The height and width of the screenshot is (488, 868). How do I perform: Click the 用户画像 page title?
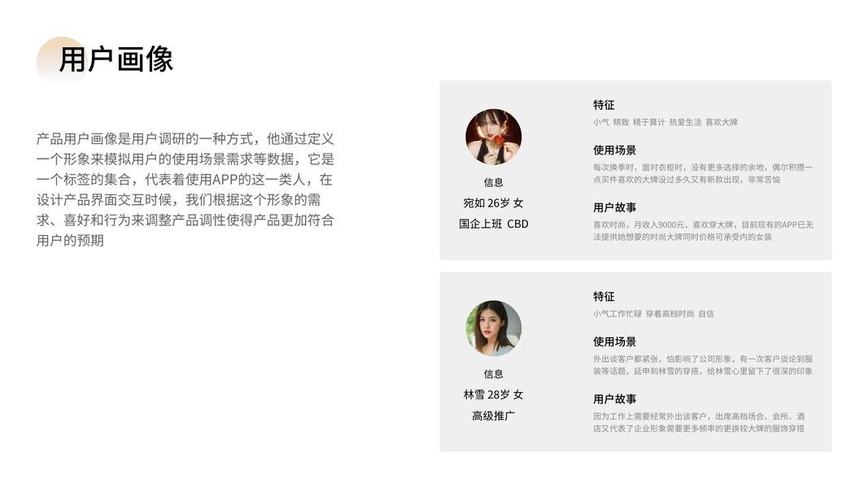pos(116,59)
